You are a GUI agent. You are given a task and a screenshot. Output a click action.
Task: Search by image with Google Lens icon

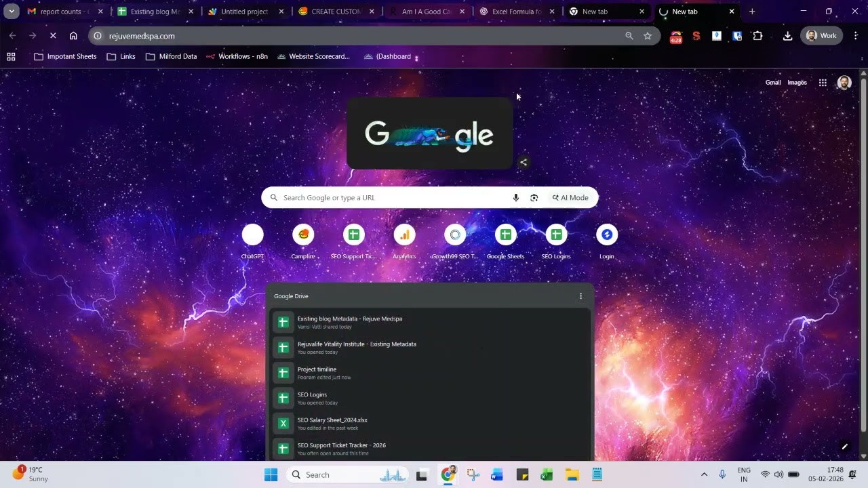534,198
